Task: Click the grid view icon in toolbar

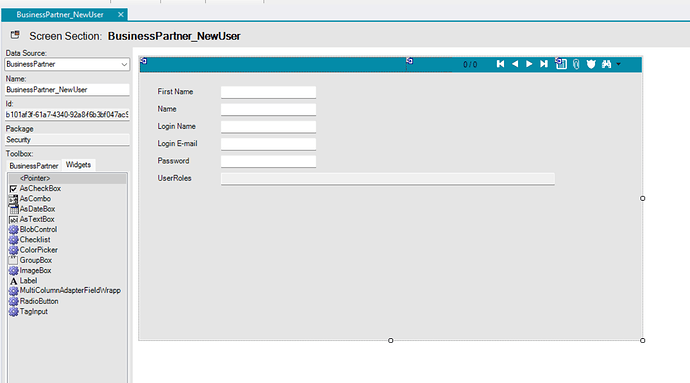Action: click(x=561, y=64)
